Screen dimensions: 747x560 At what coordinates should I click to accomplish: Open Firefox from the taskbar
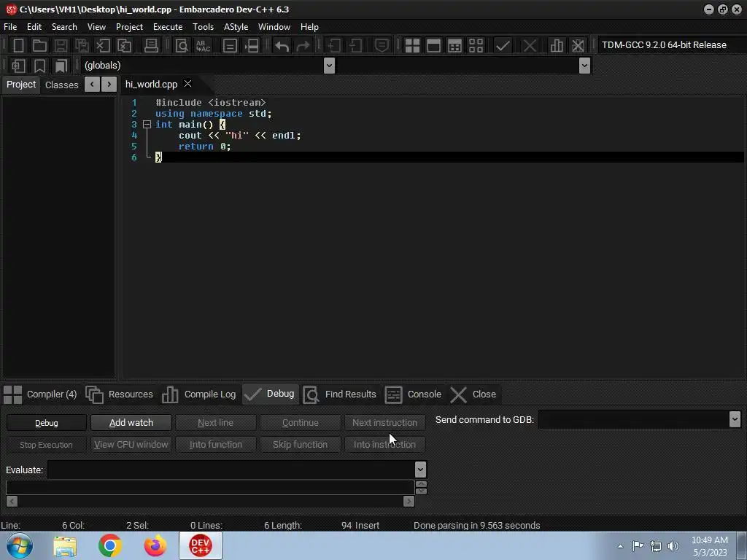pyautogui.click(x=155, y=545)
